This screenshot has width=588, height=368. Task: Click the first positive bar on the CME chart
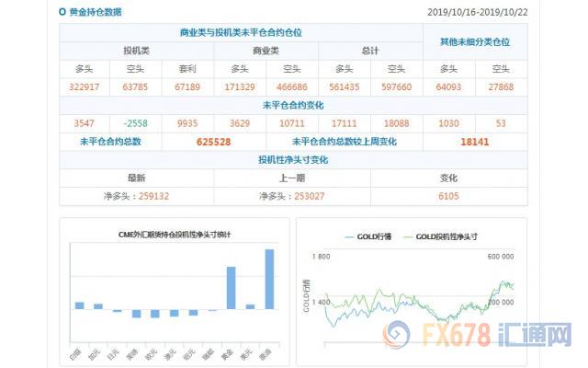(x=80, y=305)
